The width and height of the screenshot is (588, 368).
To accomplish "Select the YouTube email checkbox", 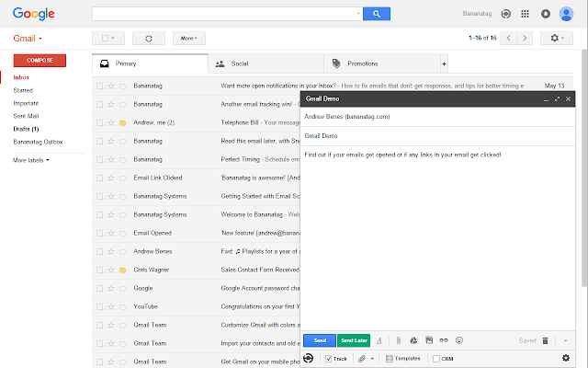I will 100,306.
